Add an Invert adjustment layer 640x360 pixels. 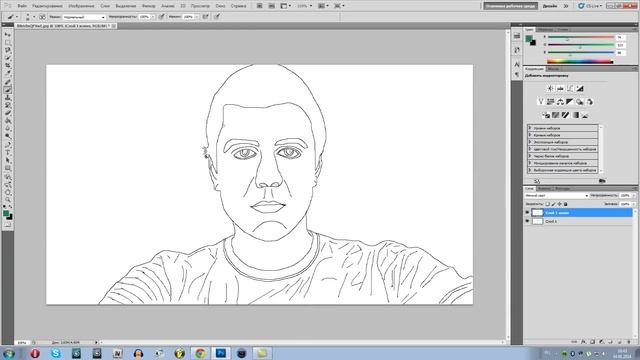tap(546, 115)
